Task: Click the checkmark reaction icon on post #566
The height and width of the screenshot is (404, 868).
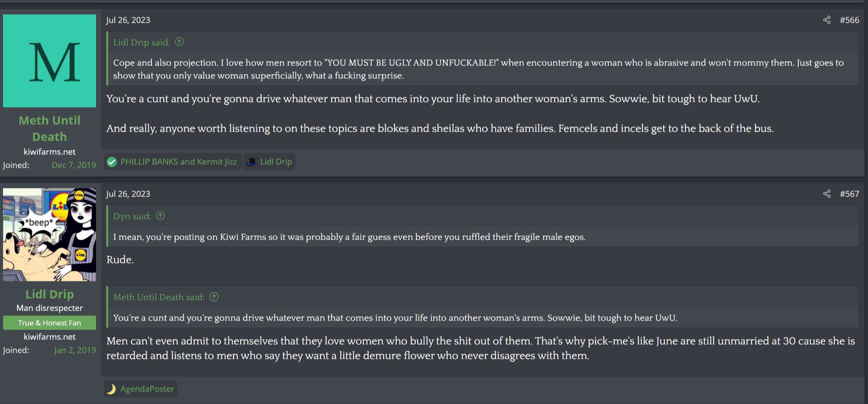Action: [x=112, y=162]
